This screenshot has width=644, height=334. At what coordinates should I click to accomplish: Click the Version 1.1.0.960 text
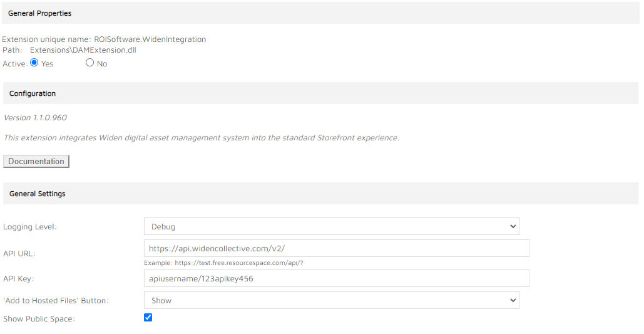pos(35,118)
